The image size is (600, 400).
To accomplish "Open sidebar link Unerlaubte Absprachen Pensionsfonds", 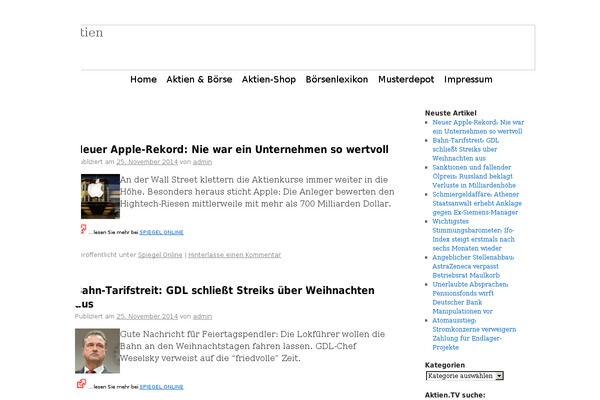I will (x=470, y=298).
